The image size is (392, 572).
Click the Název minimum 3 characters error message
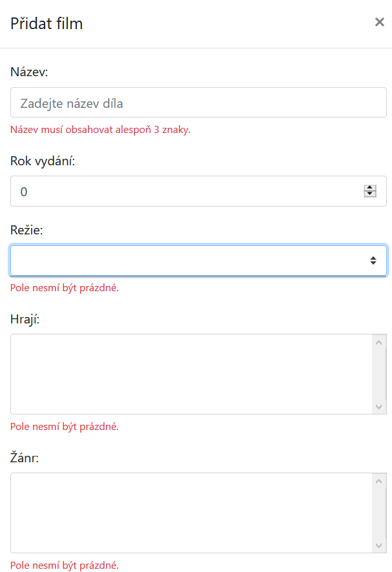pos(100,129)
